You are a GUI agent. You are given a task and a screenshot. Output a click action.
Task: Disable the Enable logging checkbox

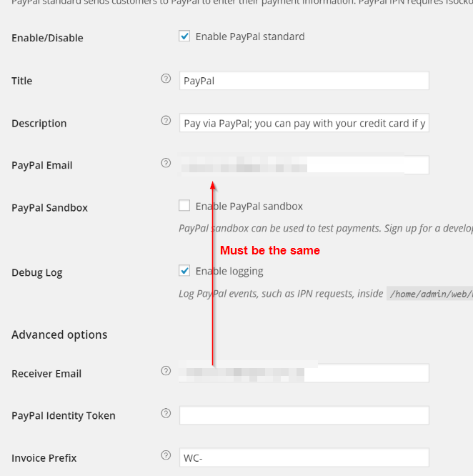pyautogui.click(x=184, y=271)
